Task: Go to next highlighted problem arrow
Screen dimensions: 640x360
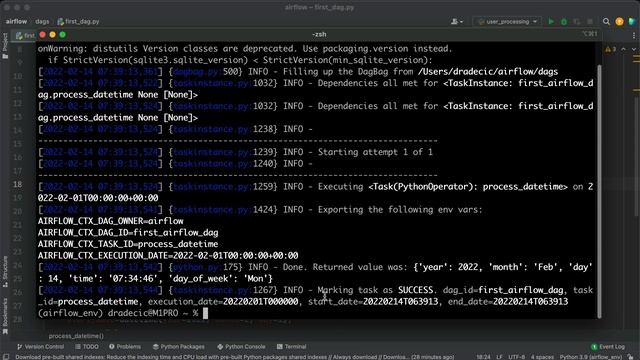Action: click(633, 49)
